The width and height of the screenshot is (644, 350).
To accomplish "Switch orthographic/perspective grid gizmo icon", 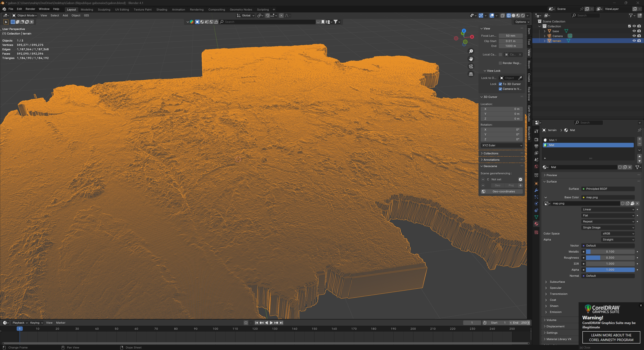I will pos(471,74).
